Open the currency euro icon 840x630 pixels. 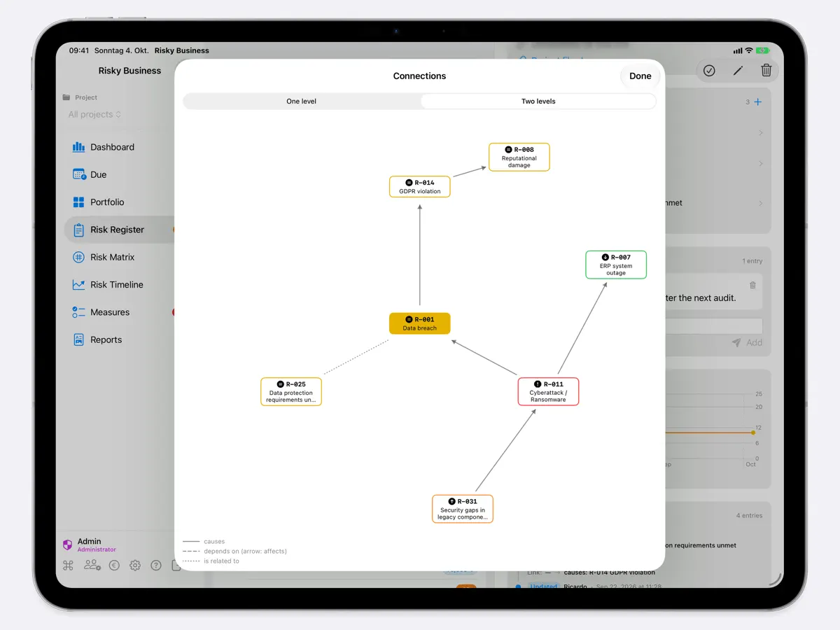[114, 566]
